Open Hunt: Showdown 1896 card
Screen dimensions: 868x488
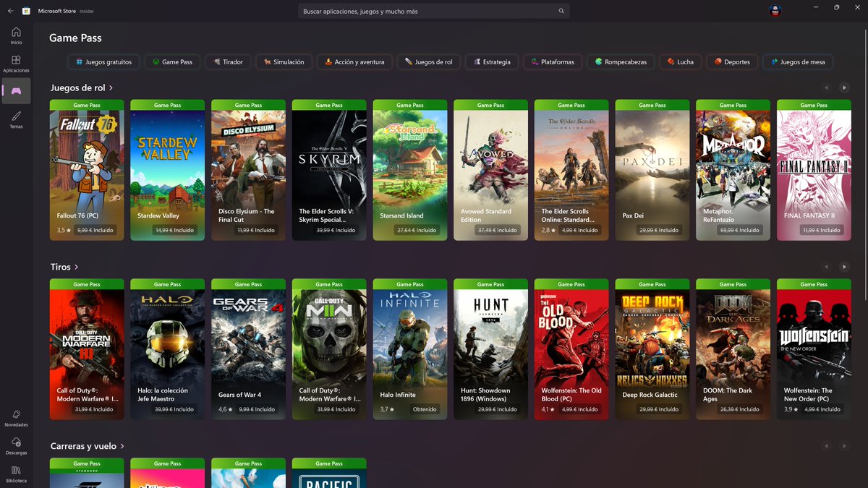(490, 350)
